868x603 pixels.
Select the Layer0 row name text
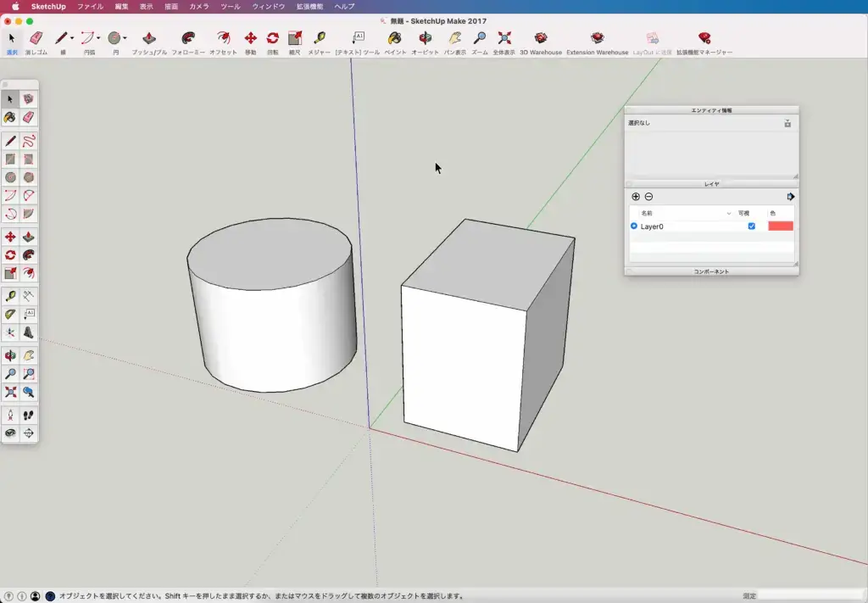tap(652, 226)
